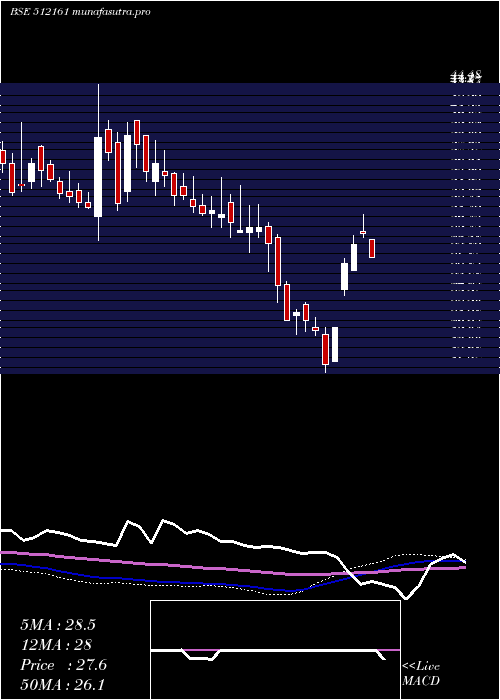This screenshot has height=700, width=500.
Task: Click the lowest red candle at chart bottom
Action: (325, 350)
